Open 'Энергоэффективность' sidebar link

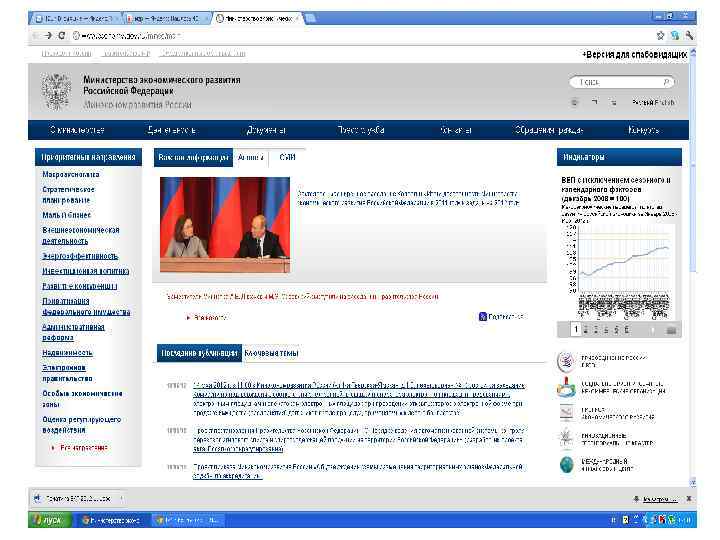click(80, 256)
